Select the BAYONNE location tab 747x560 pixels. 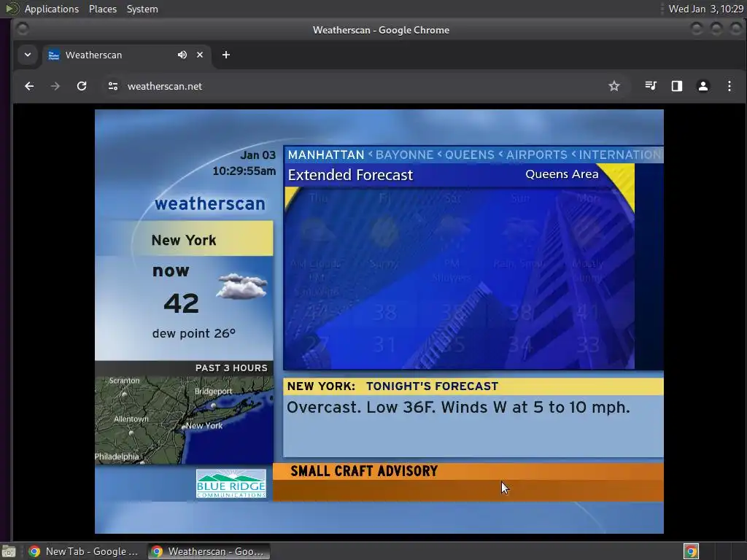404,155
